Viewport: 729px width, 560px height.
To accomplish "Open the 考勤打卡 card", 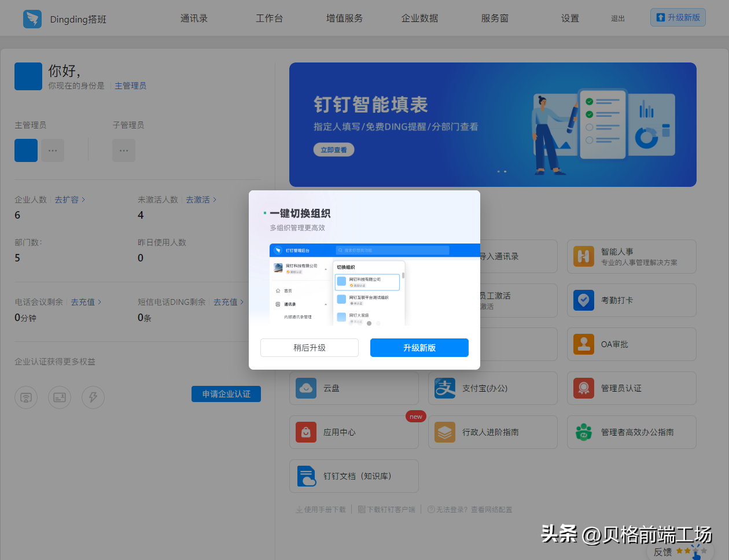I will pyautogui.click(x=632, y=300).
